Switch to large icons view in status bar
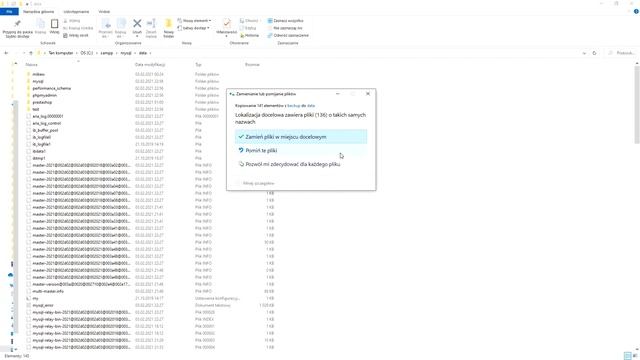This screenshot has height=360, width=640. click(x=635, y=356)
